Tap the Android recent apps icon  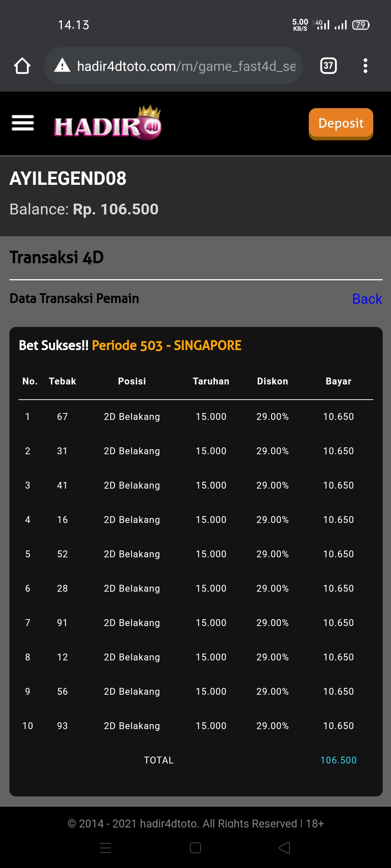[x=105, y=848]
